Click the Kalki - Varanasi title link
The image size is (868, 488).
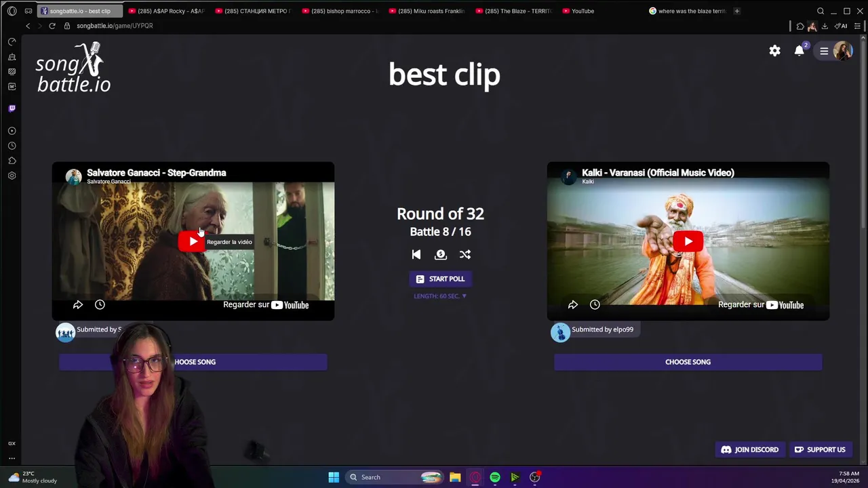point(658,172)
